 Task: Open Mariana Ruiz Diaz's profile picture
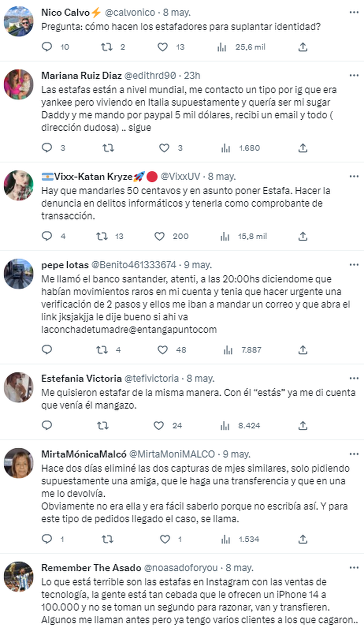pyautogui.click(x=19, y=84)
